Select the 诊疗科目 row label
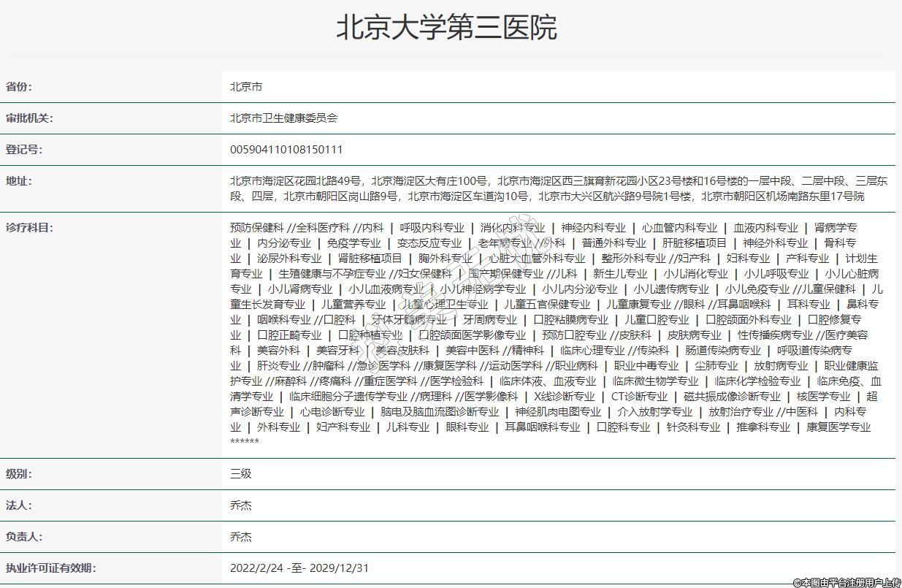 coord(30,228)
